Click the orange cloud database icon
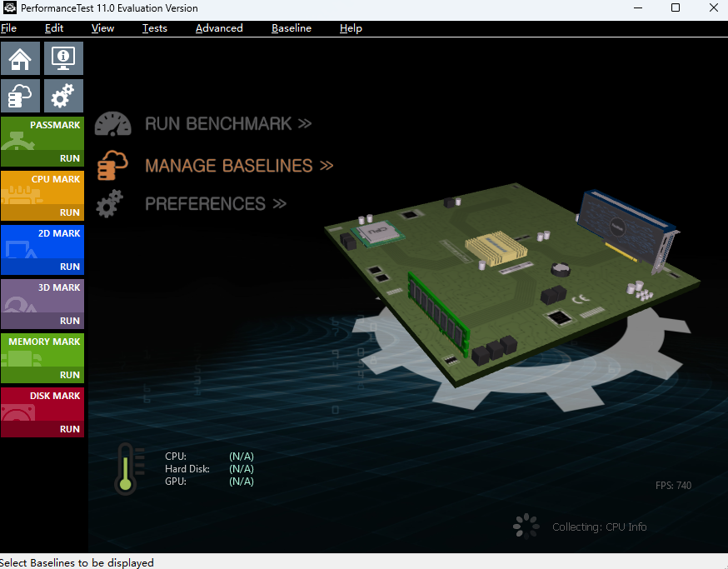The height and width of the screenshot is (569, 728). (112, 165)
